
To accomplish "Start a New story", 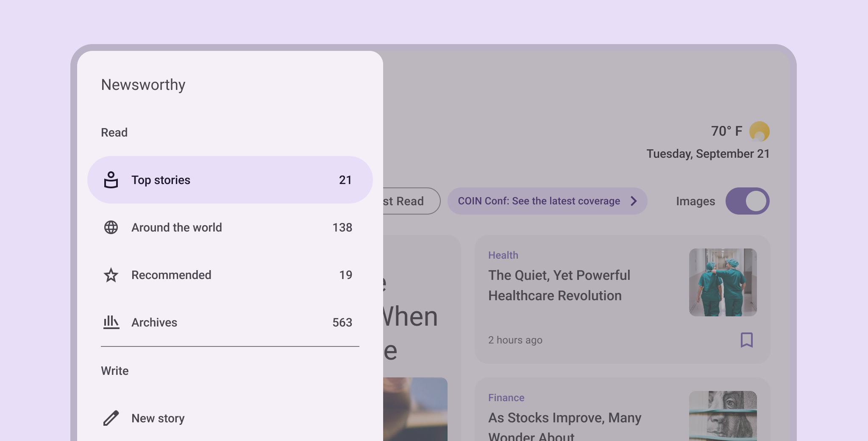I will tap(158, 419).
